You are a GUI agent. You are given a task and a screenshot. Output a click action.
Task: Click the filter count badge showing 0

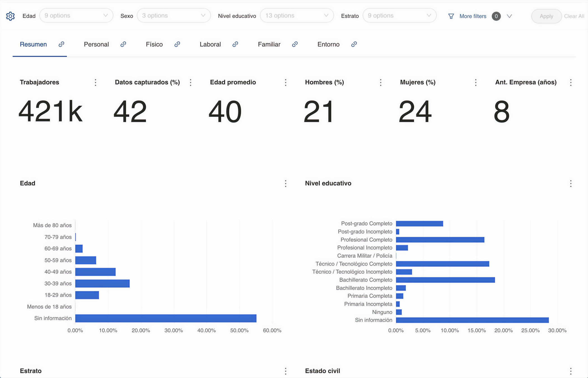coord(496,16)
